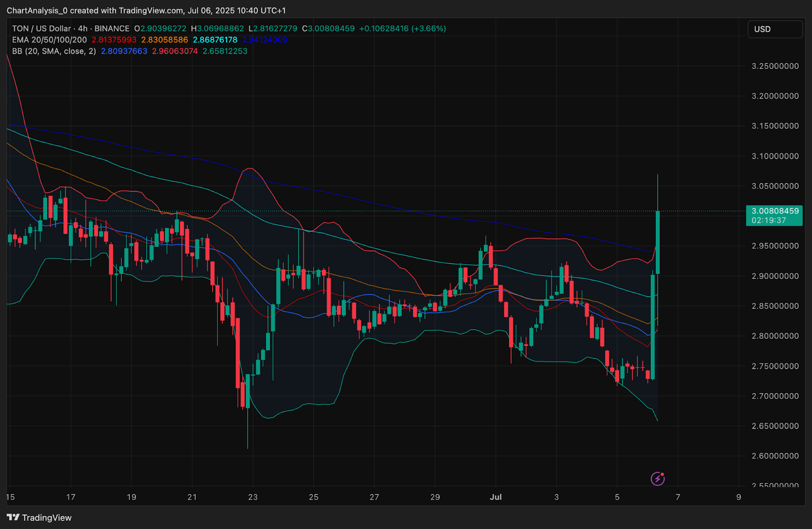812x529 pixels.
Task: Click the TradingView logo at bottom left
Action: tap(38, 517)
